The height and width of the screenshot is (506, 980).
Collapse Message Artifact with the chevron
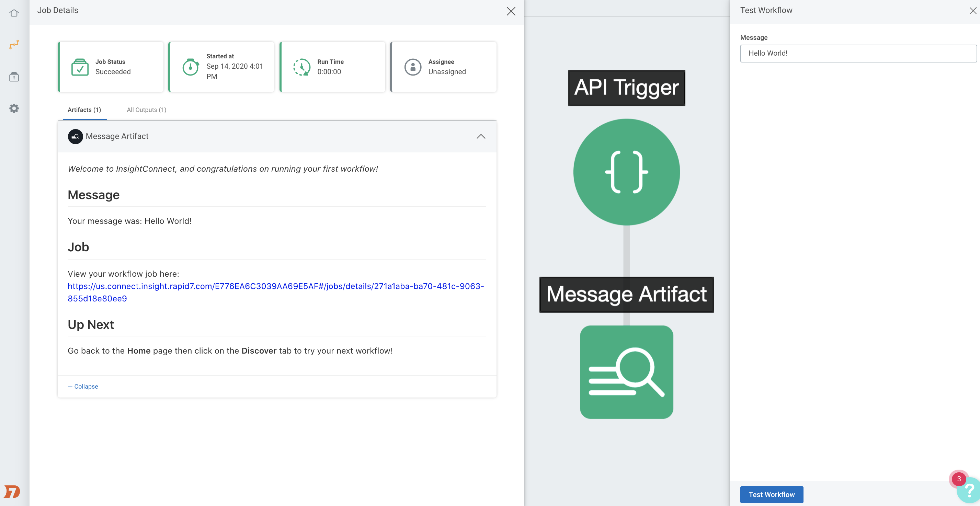[481, 137]
